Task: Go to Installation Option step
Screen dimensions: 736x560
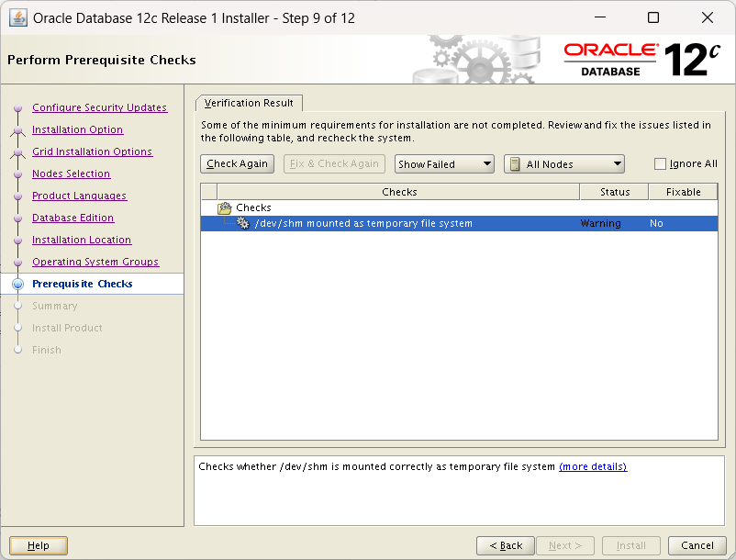Action: click(77, 129)
